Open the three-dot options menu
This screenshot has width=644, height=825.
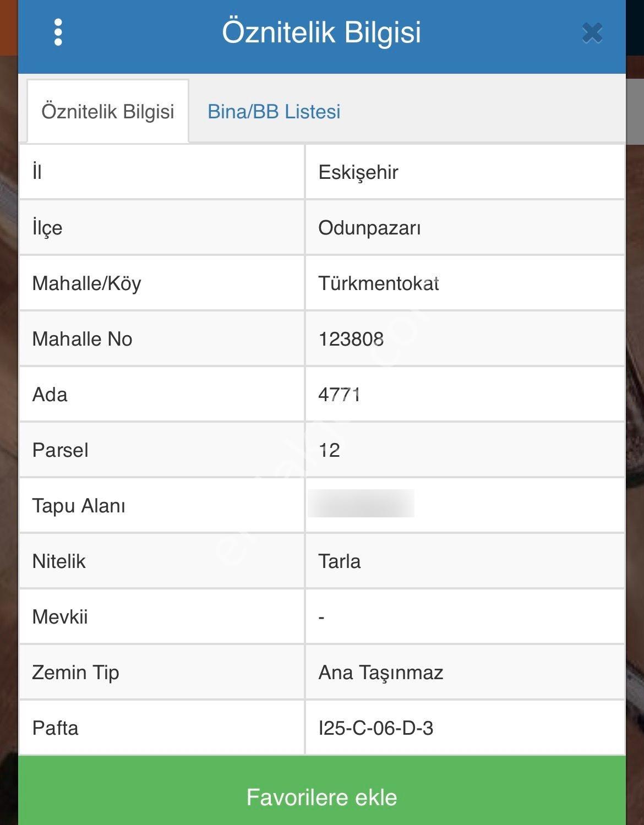click(58, 32)
